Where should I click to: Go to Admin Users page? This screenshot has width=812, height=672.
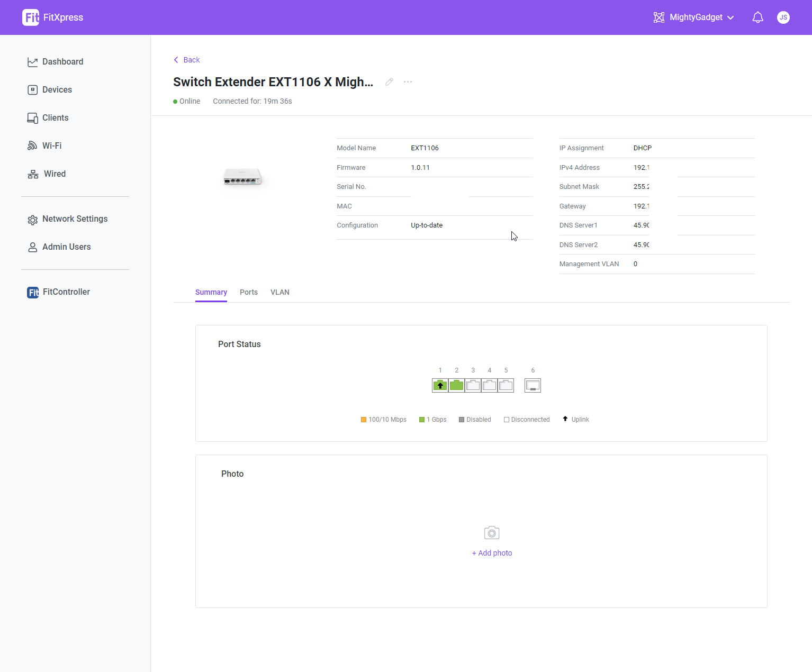click(x=66, y=247)
